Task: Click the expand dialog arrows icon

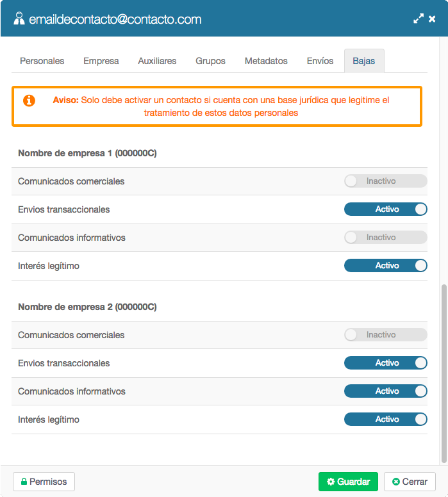Action: pyautogui.click(x=419, y=19)
